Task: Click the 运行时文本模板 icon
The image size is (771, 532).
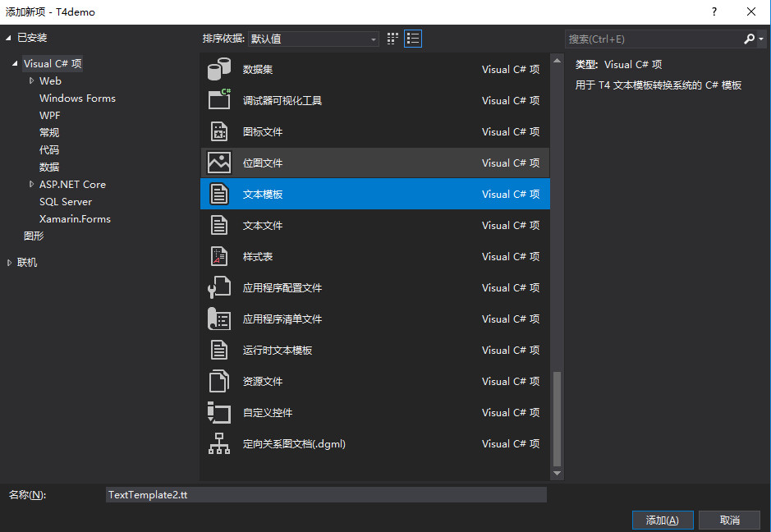Action: (218, 350)
